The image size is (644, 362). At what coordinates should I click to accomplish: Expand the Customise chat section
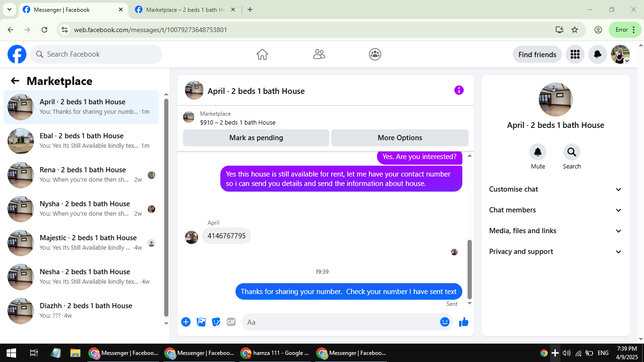click(556, 189)
